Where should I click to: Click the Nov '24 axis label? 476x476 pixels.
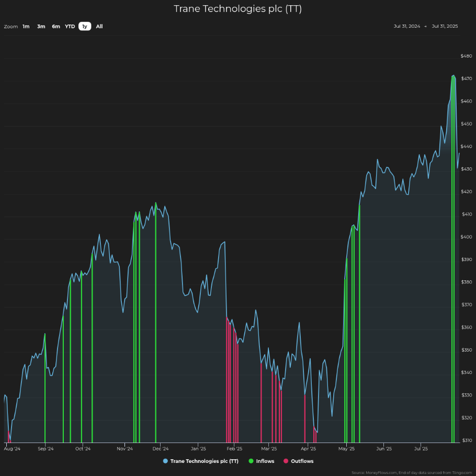coord(125,449)
